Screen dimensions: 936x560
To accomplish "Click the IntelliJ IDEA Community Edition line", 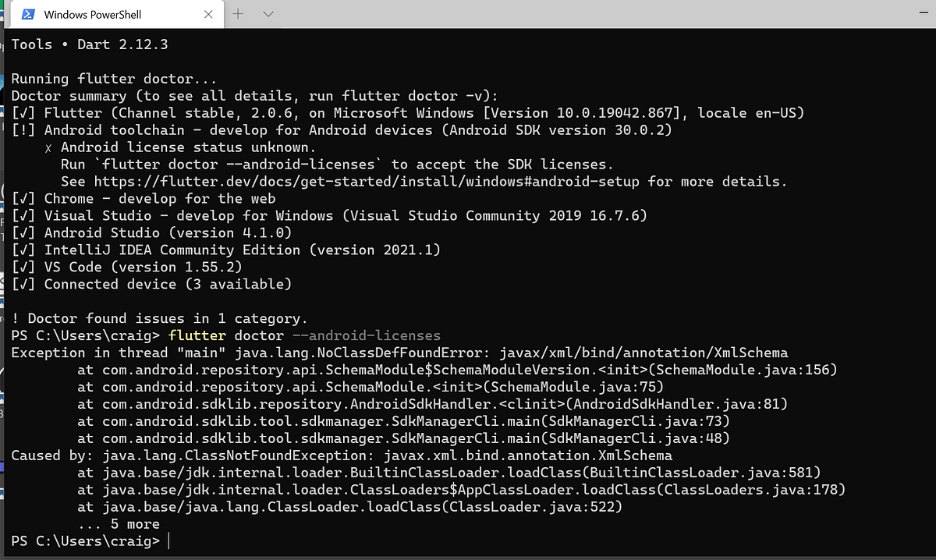I will point(226,250).
